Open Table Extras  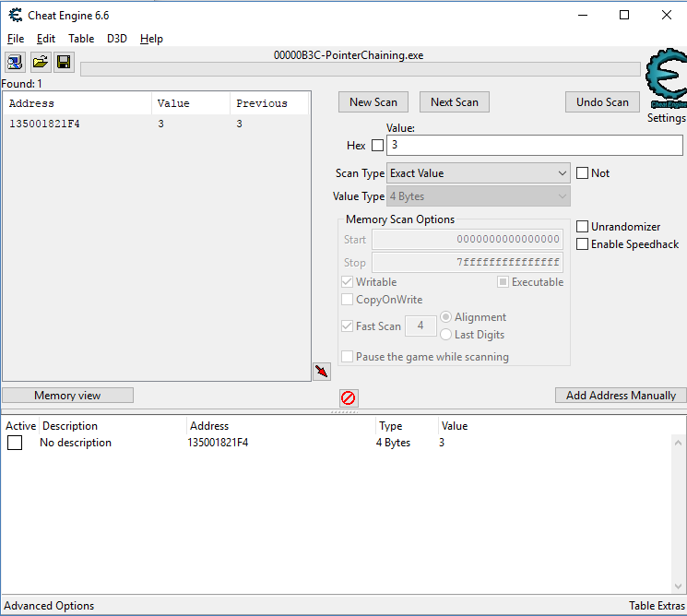[657, 606]
